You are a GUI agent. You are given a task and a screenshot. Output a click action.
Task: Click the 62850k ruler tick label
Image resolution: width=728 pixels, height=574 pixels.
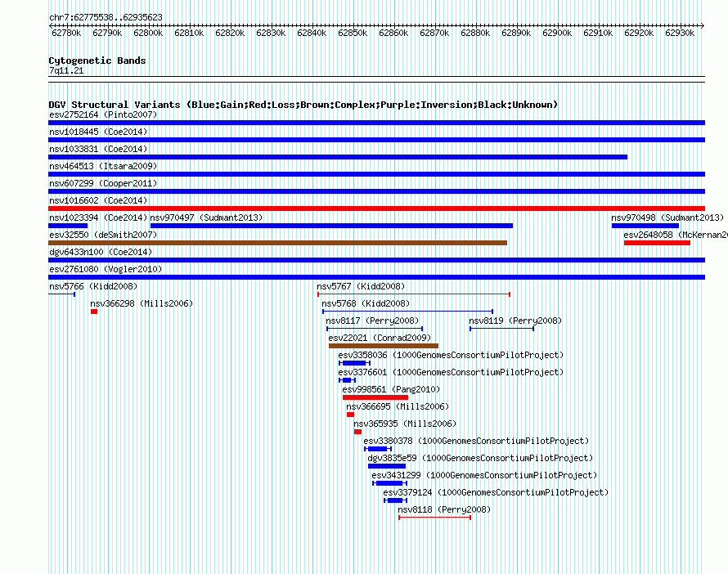click(353, 33)
